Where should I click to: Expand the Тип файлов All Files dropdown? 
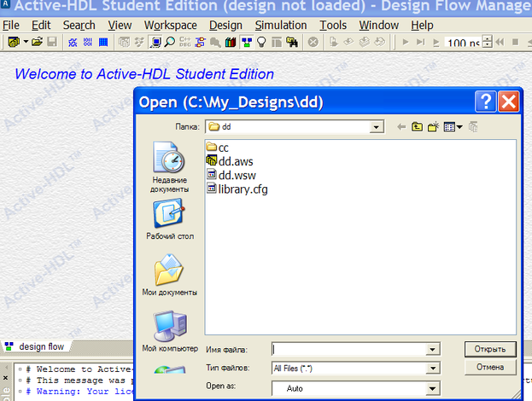(433, 368)
